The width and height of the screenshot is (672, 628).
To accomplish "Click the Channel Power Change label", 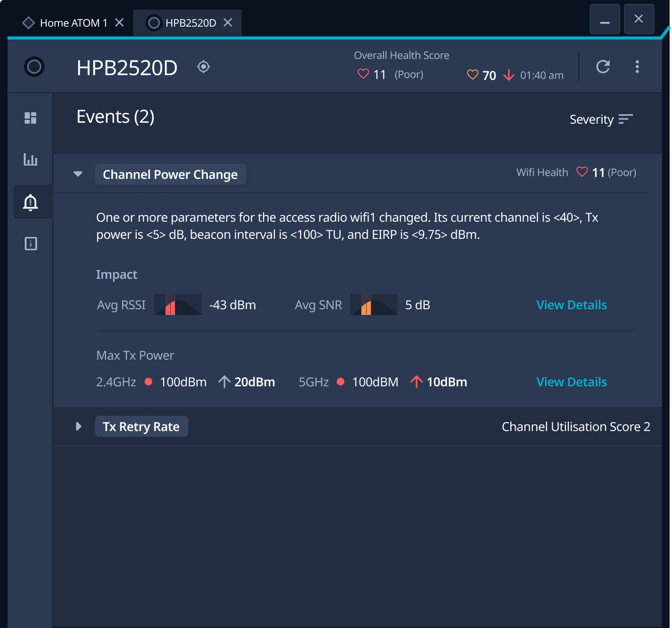I will point(170,175).
